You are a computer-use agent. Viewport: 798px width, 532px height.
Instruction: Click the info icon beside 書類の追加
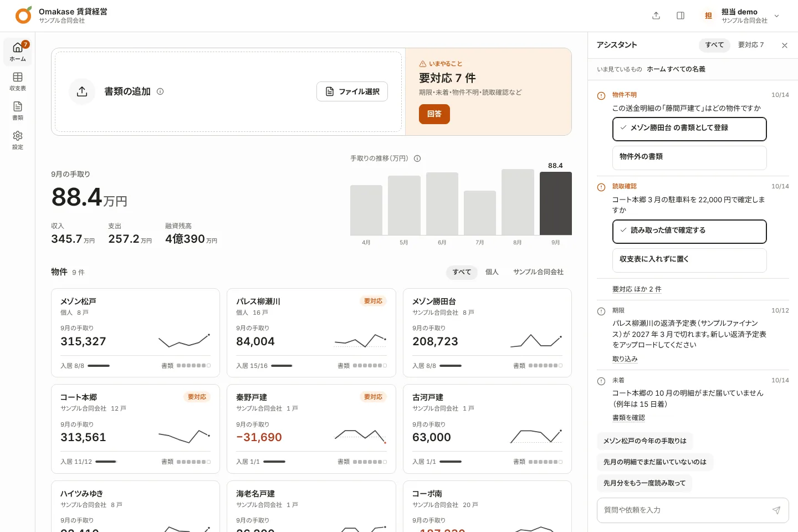160,91
